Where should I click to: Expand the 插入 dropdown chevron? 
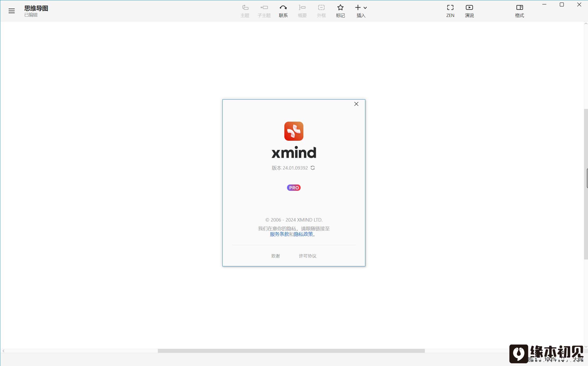tap(365, 8)
